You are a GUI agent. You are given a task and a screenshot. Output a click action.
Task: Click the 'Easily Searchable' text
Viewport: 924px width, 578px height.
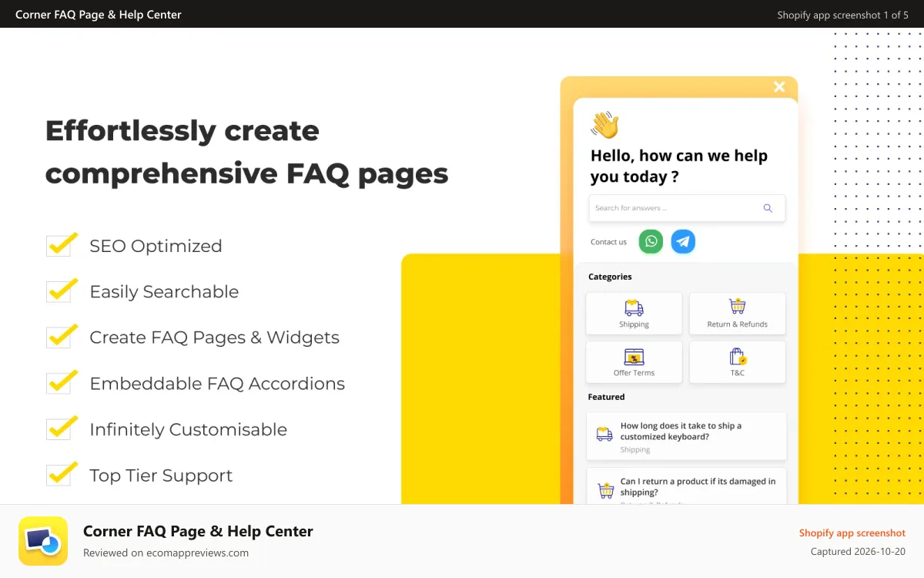(x=164, y=292)
